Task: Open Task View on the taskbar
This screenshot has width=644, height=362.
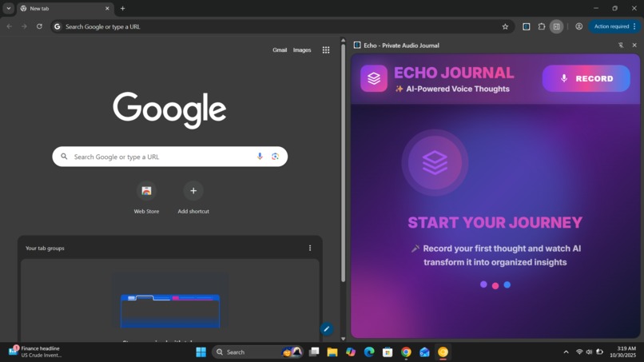Action: coord(314,352)
